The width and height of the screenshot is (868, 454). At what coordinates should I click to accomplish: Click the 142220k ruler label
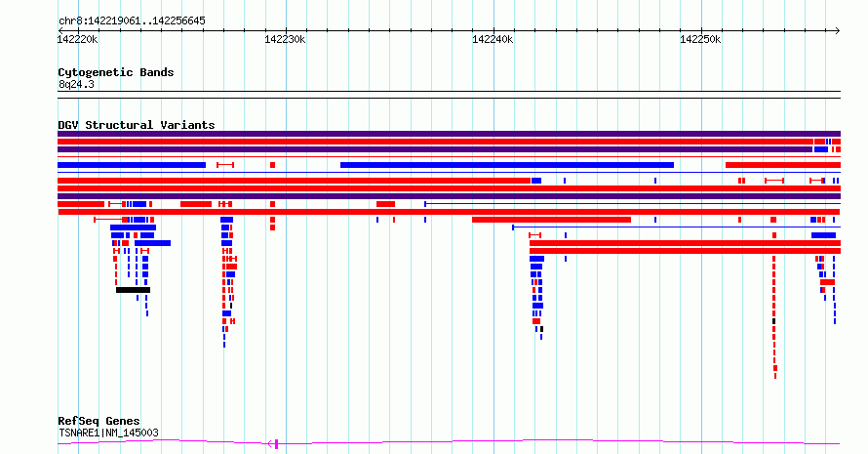(77, 39)
